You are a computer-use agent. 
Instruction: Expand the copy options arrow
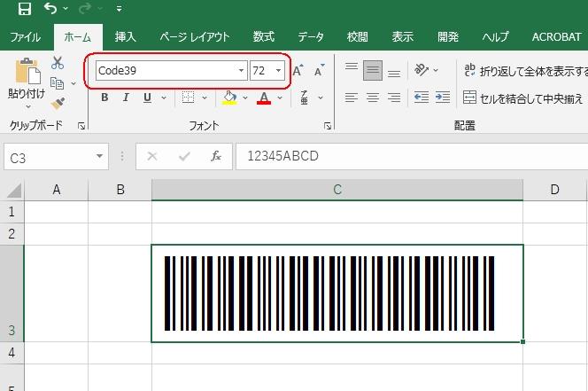coord(73,83)
